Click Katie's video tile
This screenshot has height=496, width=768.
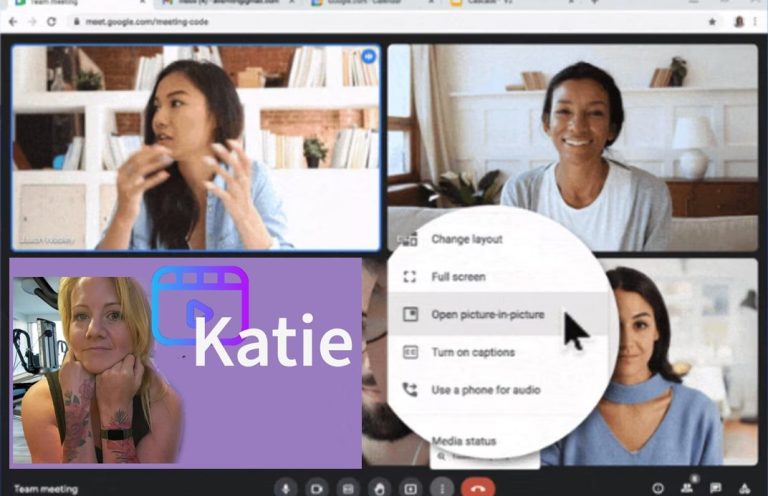point(186,363)
